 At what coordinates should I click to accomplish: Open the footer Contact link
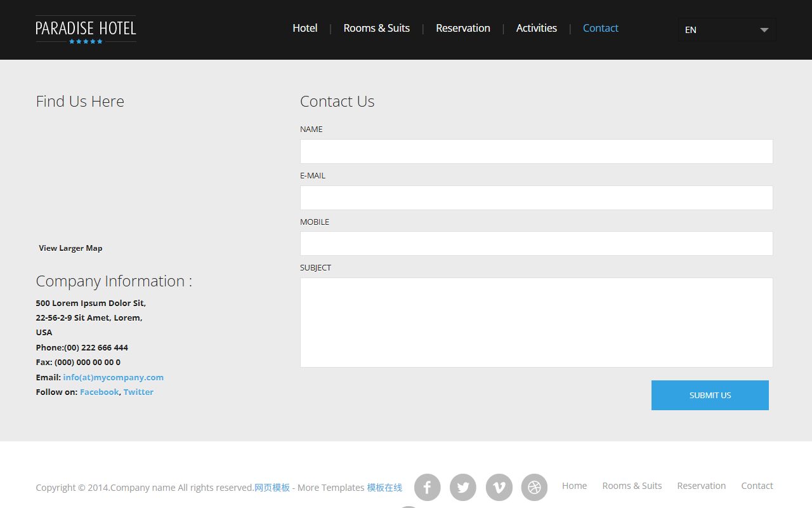(757, 486)
